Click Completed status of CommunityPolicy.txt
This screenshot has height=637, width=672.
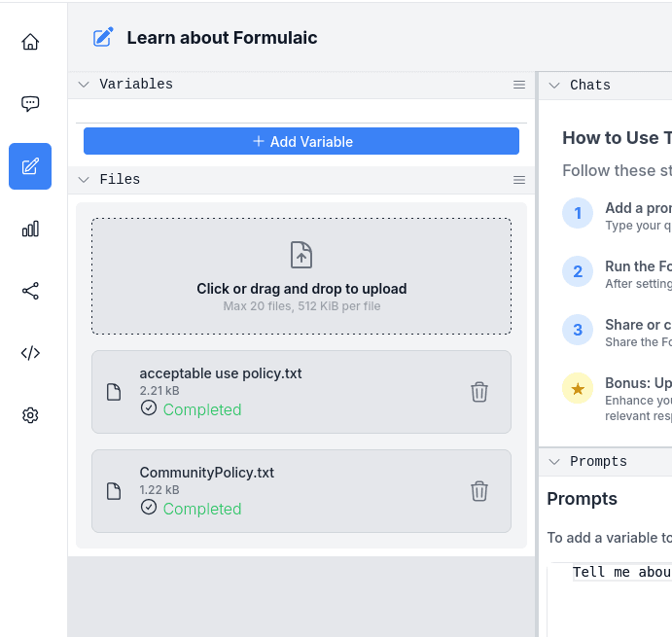[x=202, y=509]
